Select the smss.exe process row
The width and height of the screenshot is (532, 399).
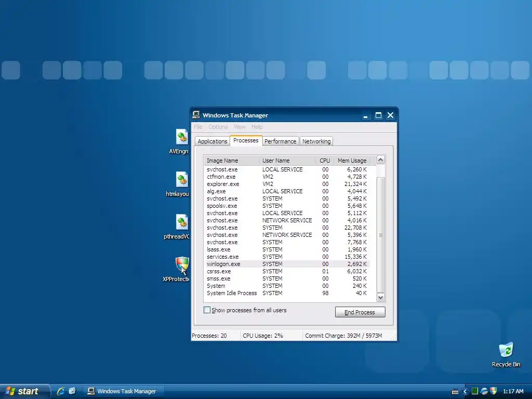pyautogui.click(x=287, y=278)
